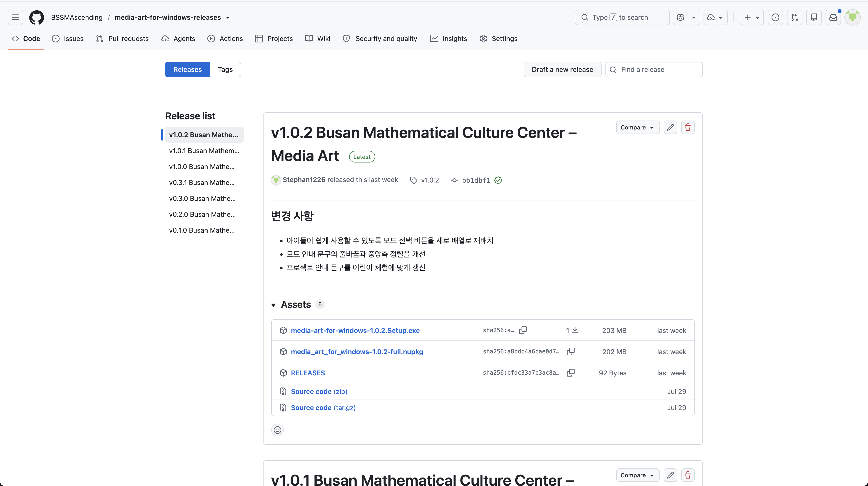Show commit verification checkmark details
868x486 pixels.
pyautogui.click(x=498, y=180)
